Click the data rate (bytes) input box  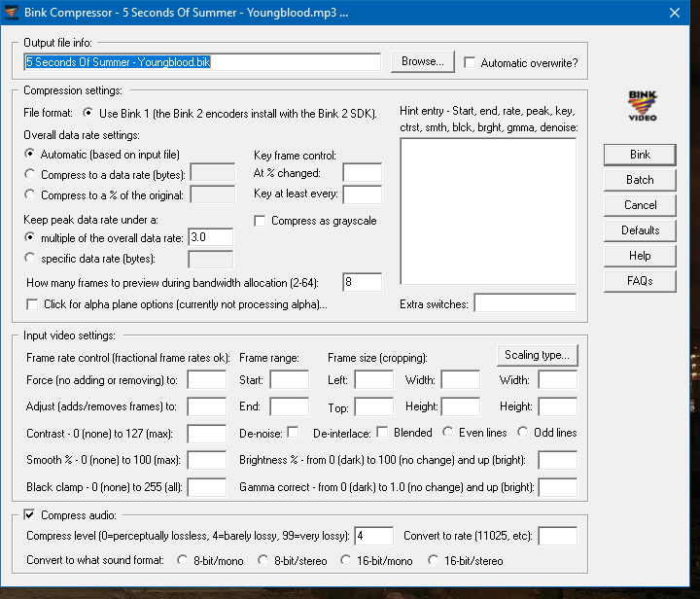pyautogui.click(x=213, y=172)
